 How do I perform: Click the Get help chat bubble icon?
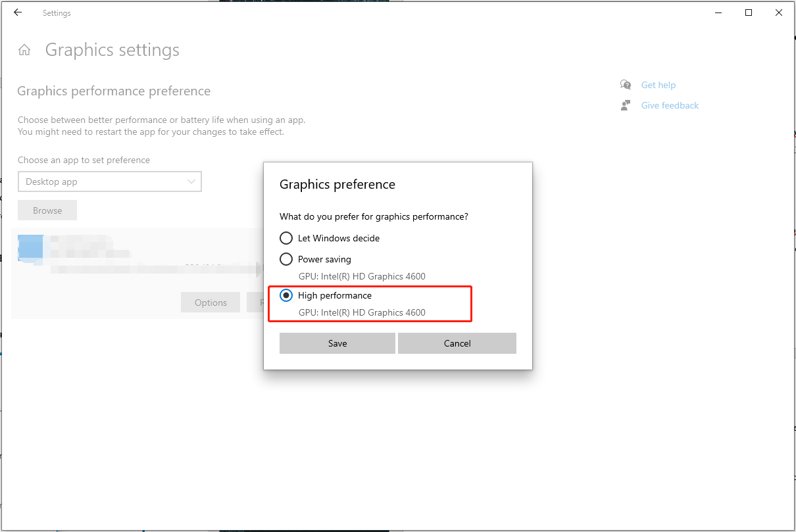click(626, 85)
